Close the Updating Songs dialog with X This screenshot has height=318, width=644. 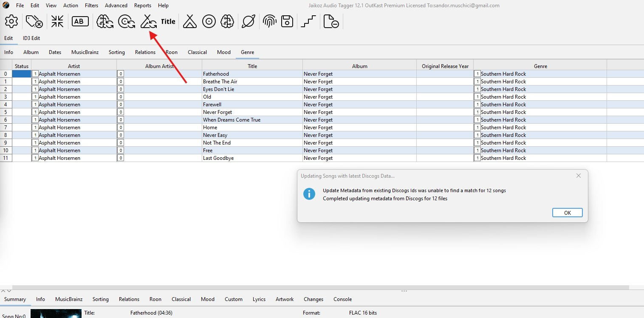pos(578,176)
